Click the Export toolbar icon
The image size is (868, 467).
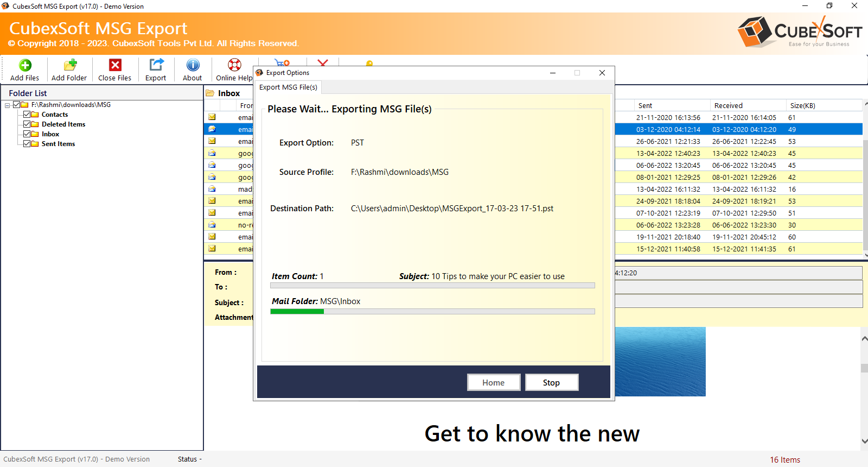(156, 65)
